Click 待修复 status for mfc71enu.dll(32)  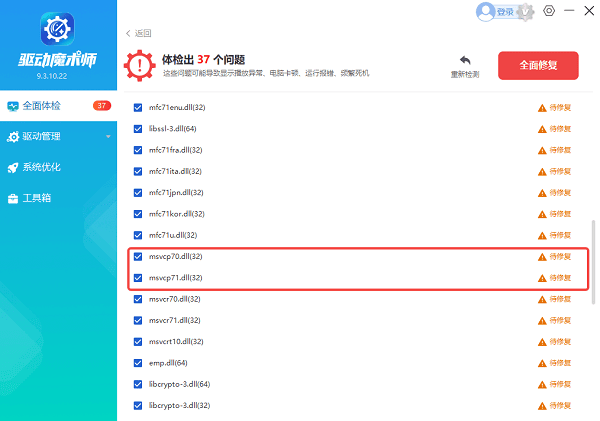click(560, 108)
